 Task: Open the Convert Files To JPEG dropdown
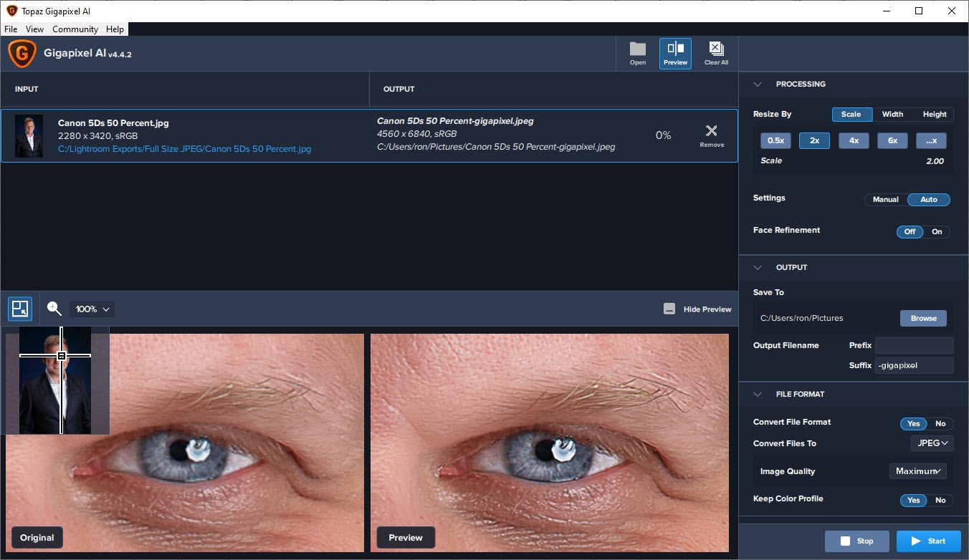pos(932,443)
